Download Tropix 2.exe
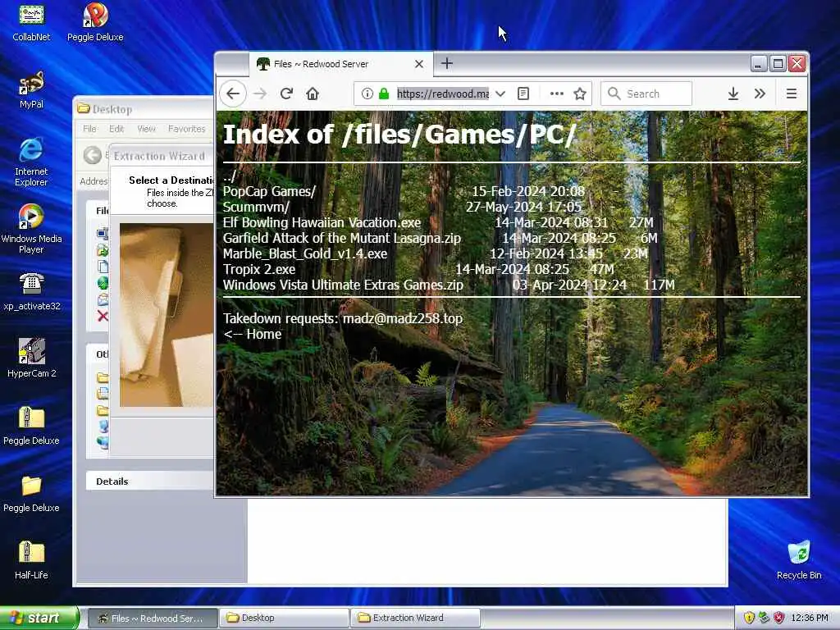This screenshot has width=840, height=630. coord(259,269)
